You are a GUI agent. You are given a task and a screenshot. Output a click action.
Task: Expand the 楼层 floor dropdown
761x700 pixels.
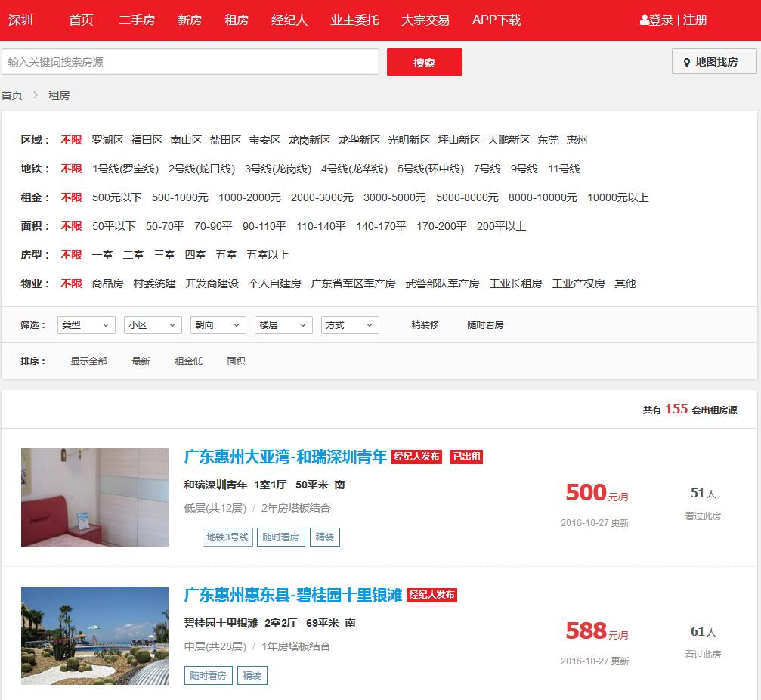tap(283, 325)
